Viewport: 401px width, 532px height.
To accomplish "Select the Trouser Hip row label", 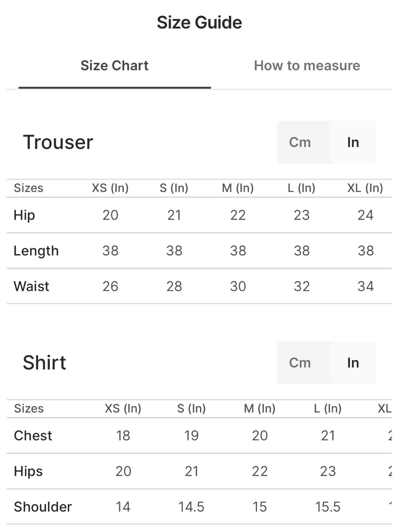I will (24, 215).
